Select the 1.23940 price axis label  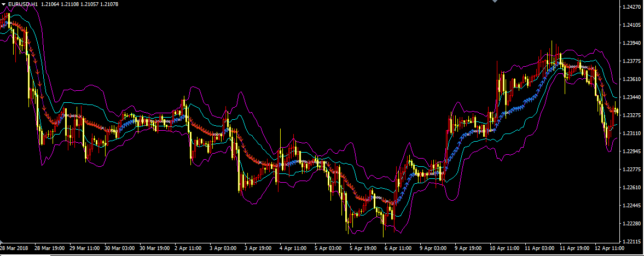632,43
